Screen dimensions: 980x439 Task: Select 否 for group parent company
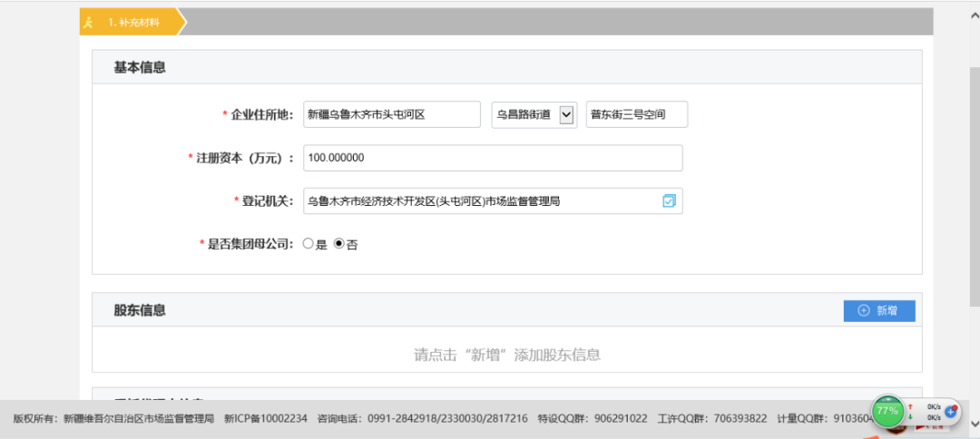(x=339, y=244)
